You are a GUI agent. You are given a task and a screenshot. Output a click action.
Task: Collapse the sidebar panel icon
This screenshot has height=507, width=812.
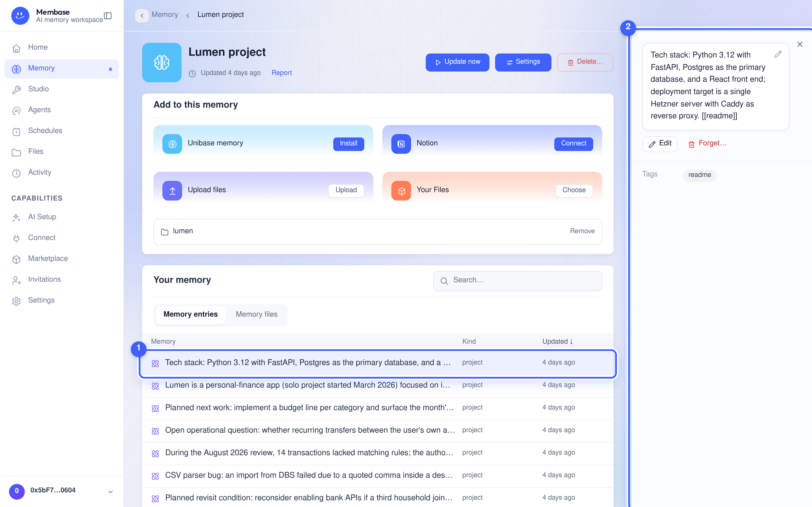[x=108, y=16]
